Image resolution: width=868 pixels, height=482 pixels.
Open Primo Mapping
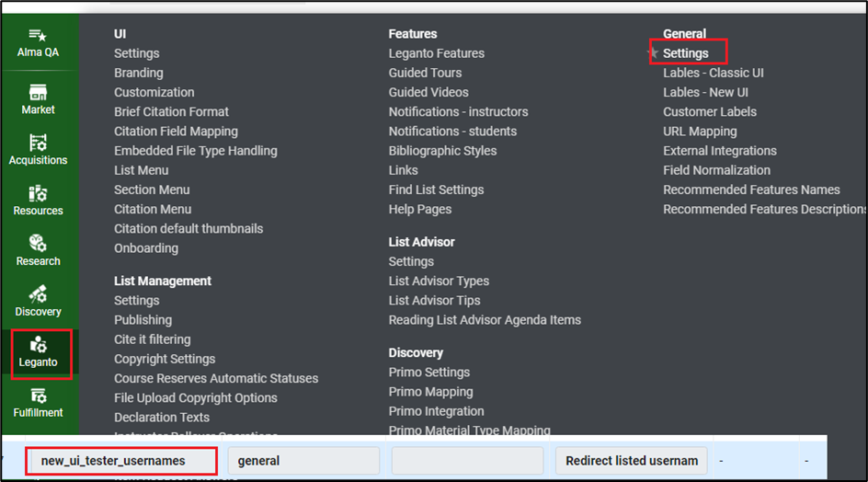coord(430,392)
